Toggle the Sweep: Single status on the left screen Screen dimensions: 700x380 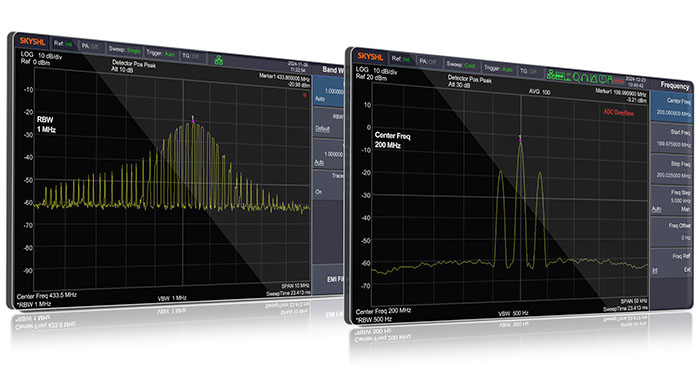pos(125,50)
